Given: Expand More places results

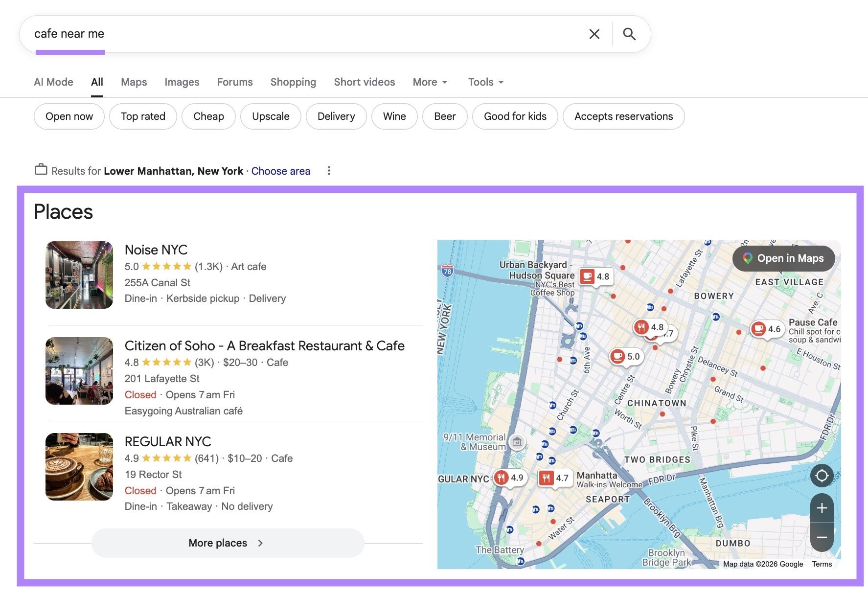Looking at the screenshot, I should coord(227,543).
